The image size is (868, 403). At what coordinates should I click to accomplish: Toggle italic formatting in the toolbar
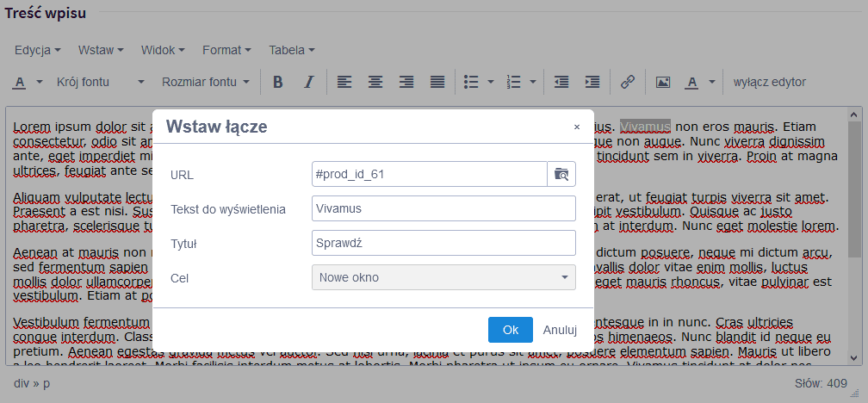click(x=309, y=82)
